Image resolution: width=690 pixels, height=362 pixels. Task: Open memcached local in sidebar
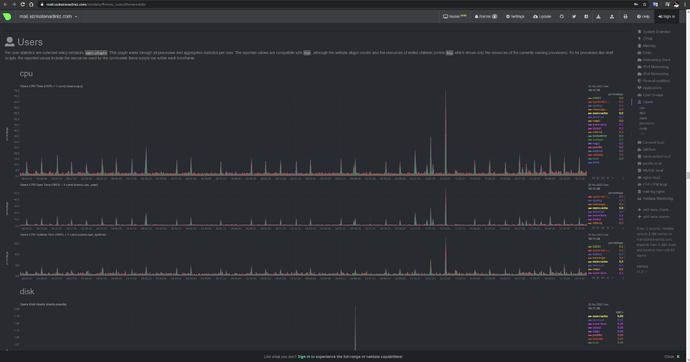654,157
